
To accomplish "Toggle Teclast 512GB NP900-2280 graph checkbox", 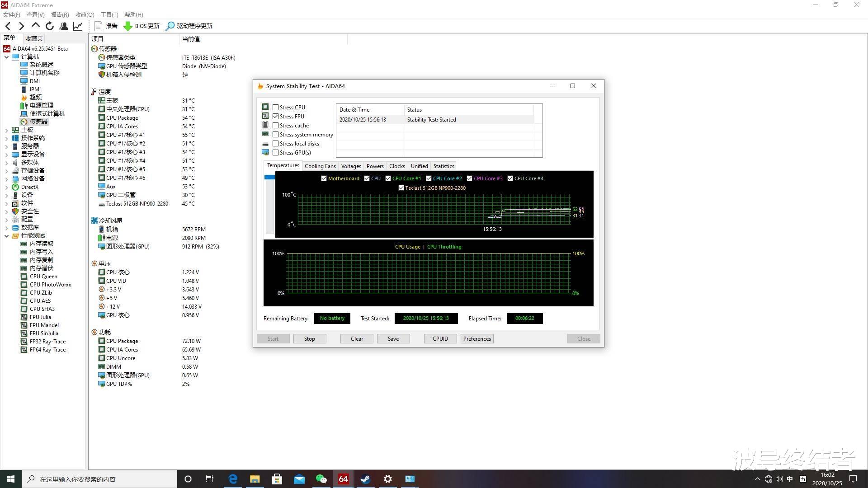I will click(x=401, y=188).
